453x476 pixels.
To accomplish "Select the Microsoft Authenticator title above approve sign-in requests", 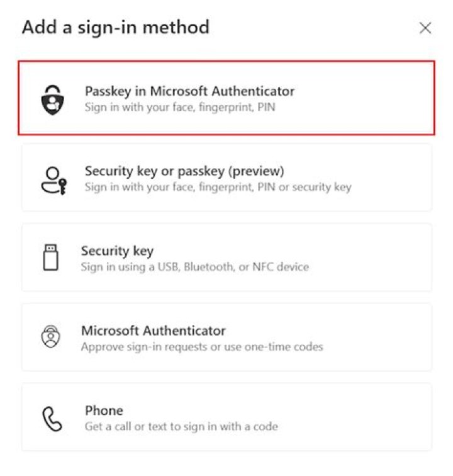I will pyautogui.click(x=153, y=331).
